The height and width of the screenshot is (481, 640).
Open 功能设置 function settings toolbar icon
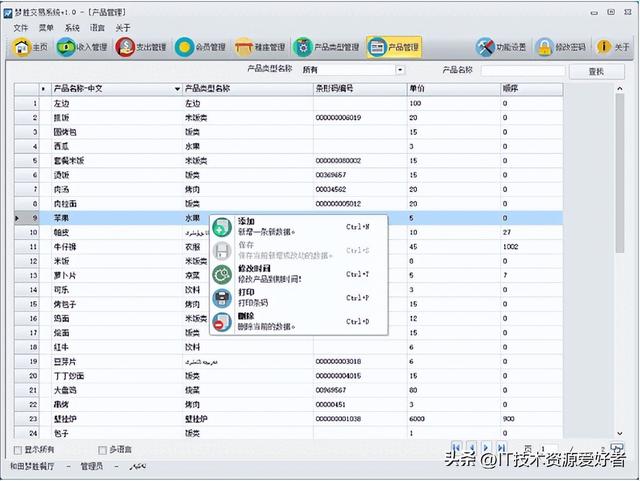pos(501,47)
